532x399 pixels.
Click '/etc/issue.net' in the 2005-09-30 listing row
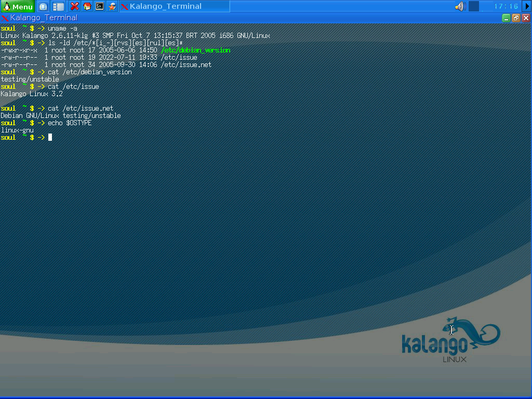pyautogui.click(x=187, y=65)
